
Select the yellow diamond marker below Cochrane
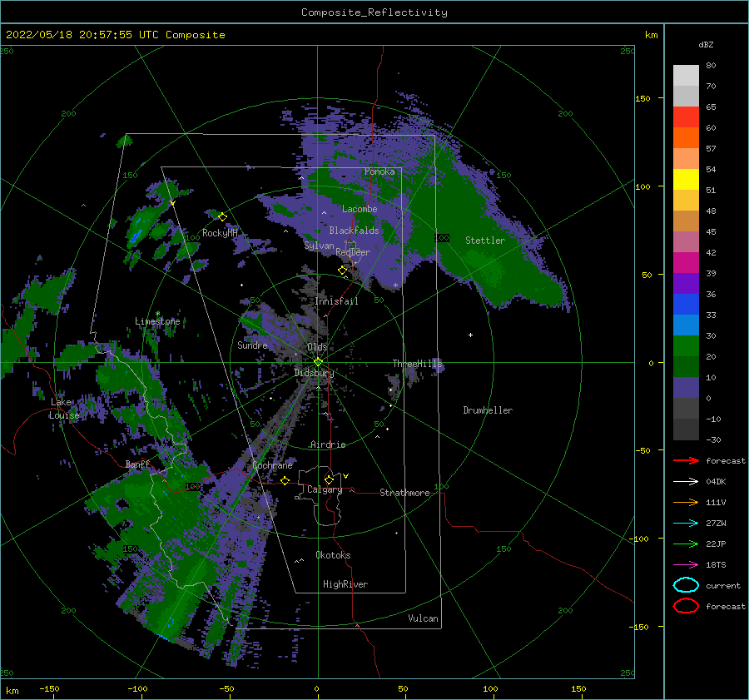pyautogui.click(x=285, y=480)
